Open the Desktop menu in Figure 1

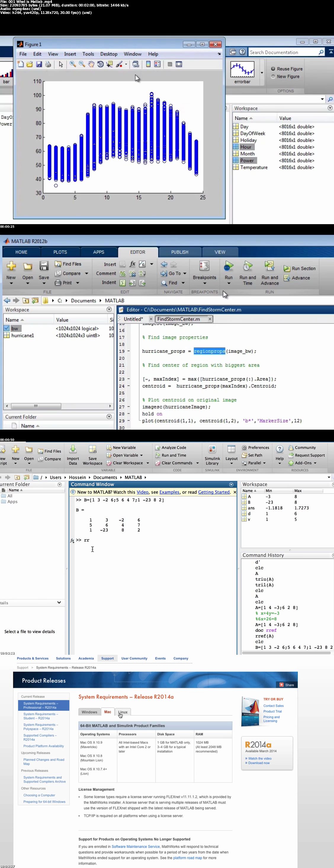coord(109,54)
